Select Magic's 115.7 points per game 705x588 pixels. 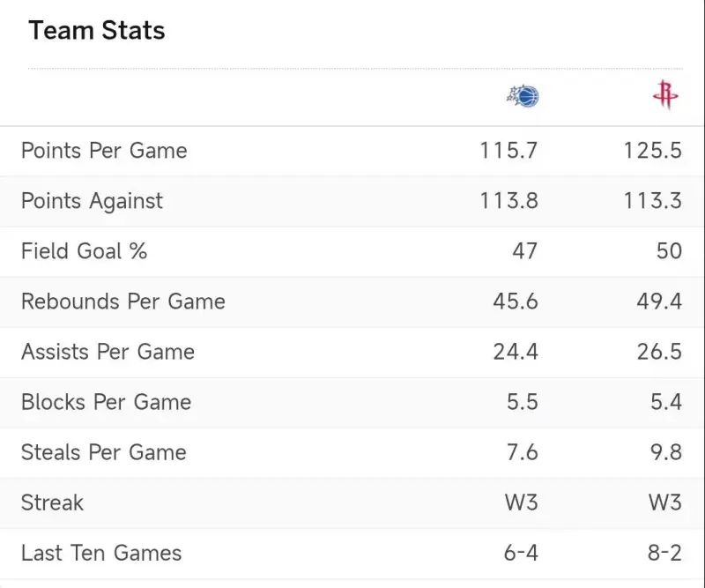click(x=508, y=151)
